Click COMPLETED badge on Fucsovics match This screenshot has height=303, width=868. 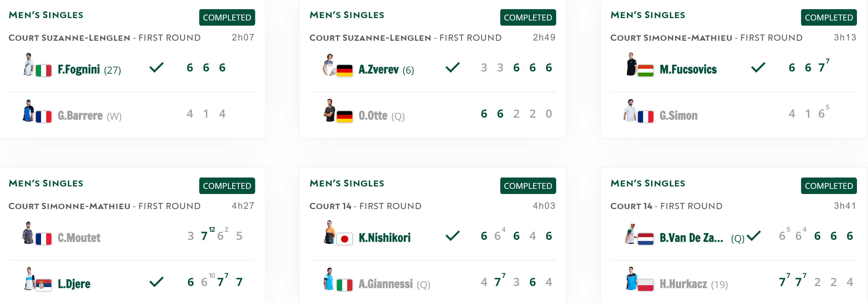click(829, 18)
